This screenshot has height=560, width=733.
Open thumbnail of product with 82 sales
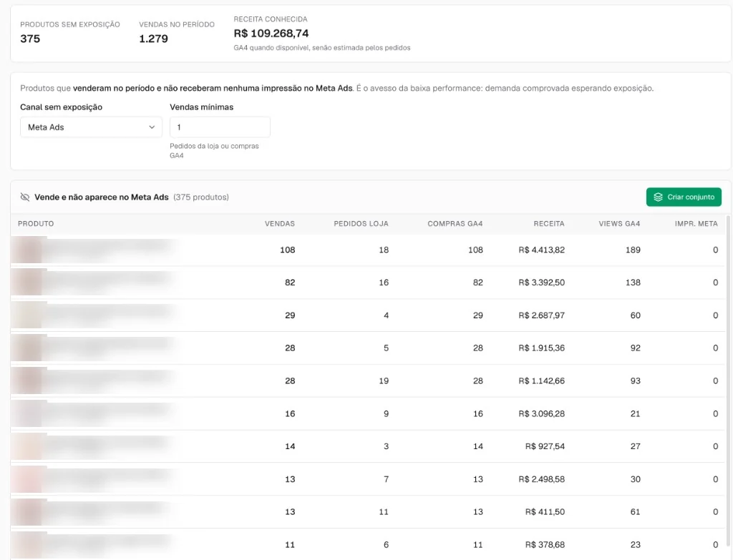29,283
